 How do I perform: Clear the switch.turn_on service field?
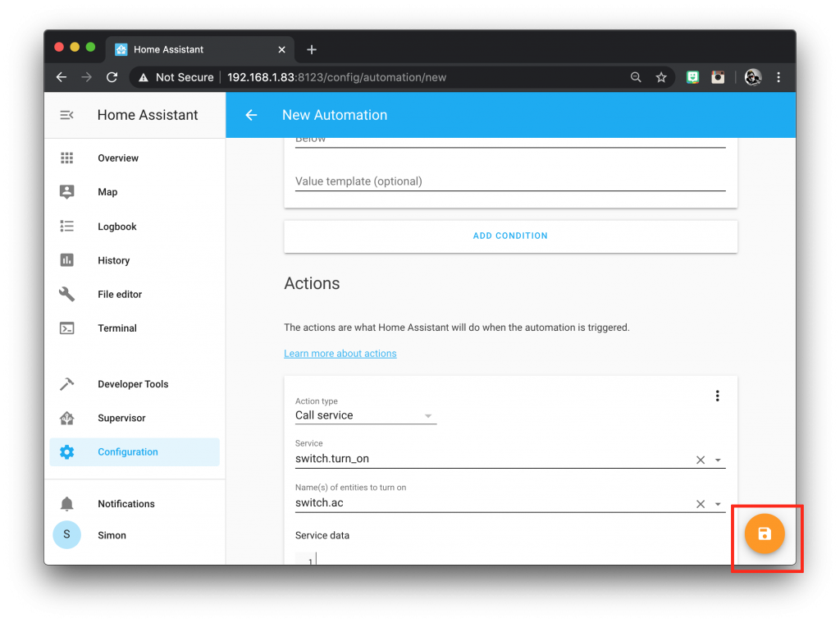pos(700,460)
